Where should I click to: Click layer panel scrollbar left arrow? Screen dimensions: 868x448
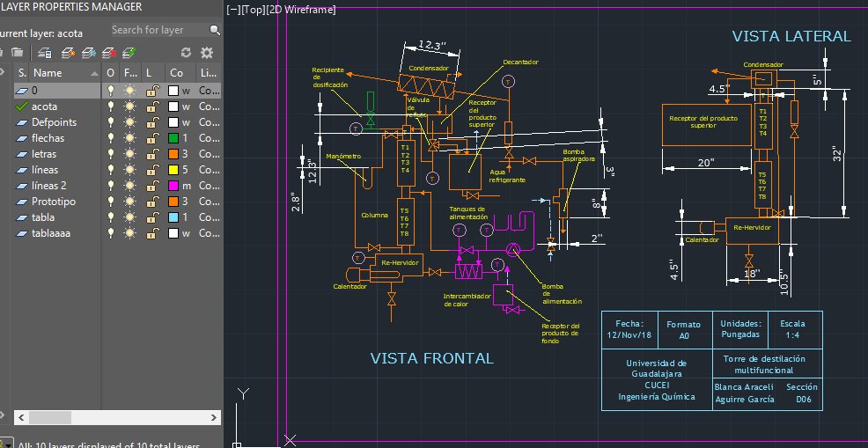click(x=22, y=417)
